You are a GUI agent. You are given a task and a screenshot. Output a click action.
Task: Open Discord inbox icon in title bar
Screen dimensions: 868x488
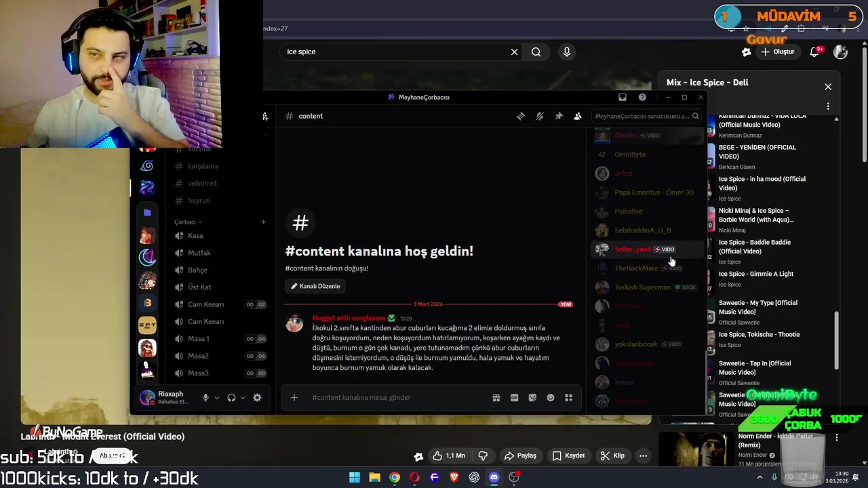tap(623, 97)
